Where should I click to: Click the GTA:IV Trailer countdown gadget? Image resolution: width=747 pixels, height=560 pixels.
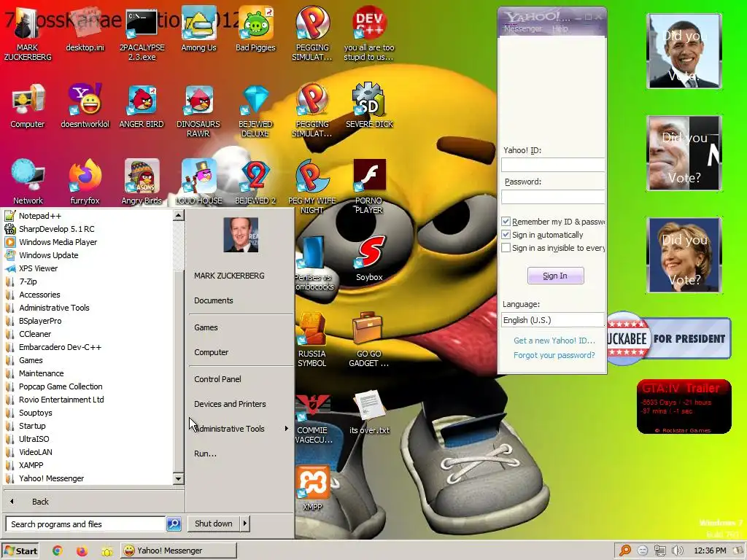(684, 406)
